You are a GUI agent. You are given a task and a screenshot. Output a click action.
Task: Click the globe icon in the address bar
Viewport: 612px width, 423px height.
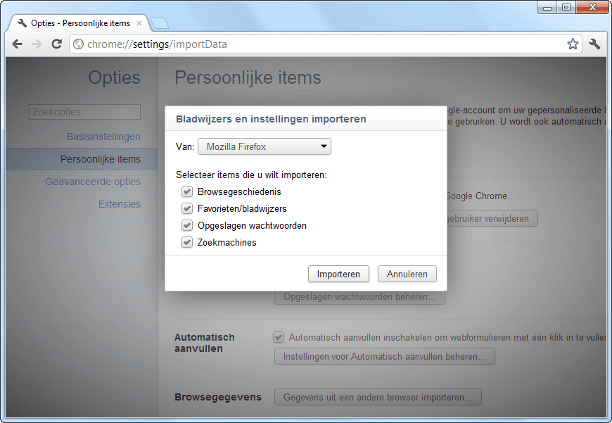(78, 44)
